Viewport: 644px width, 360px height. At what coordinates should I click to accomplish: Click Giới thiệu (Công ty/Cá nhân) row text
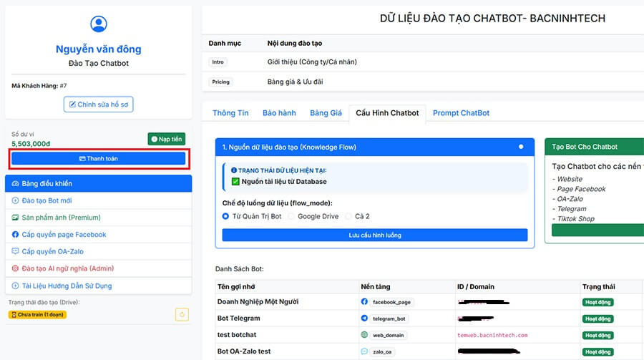tap(312, 62)
